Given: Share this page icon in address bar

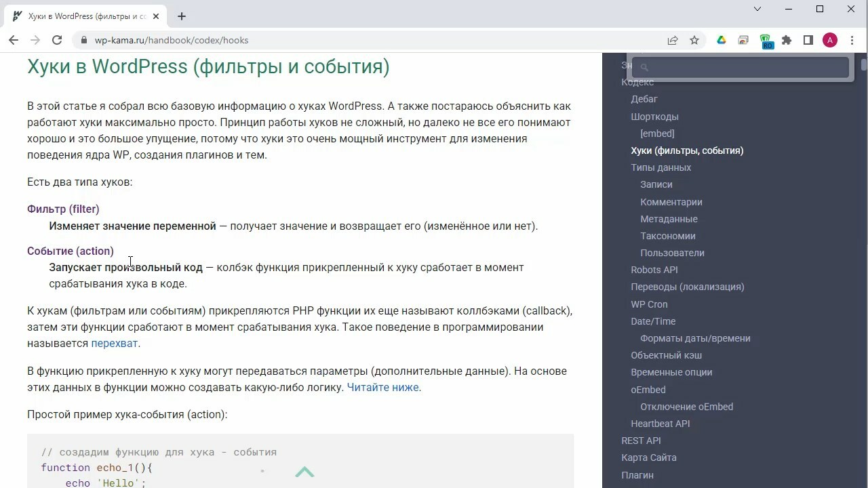Looking at the screenshot, I should click(x=673, y=40).
